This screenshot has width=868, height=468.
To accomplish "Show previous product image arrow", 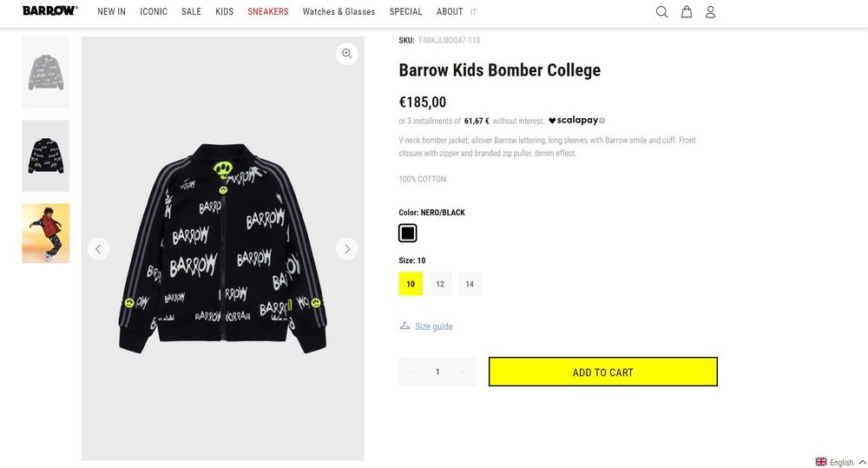I will coord(98,249).
